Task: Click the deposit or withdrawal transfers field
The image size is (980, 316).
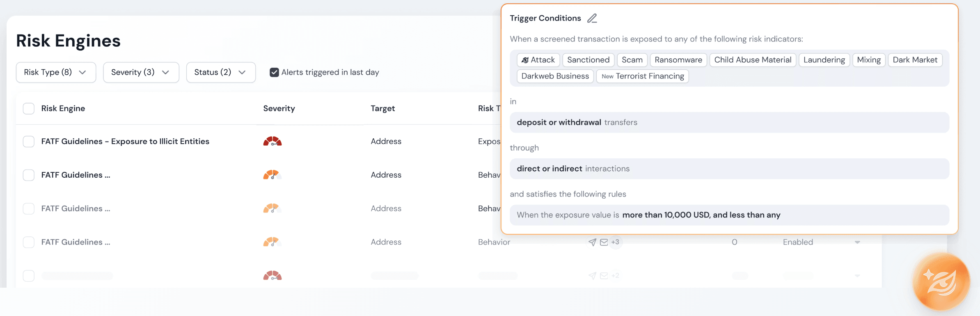Action: 729,122
